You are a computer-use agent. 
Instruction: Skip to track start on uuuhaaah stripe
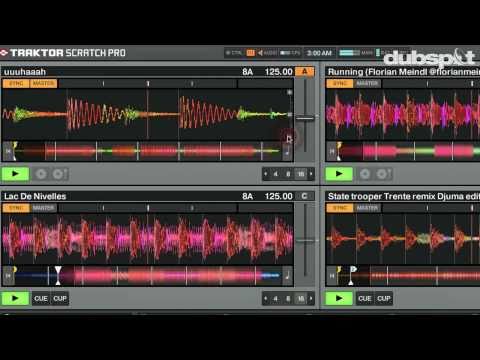click(x=8, y=151)
